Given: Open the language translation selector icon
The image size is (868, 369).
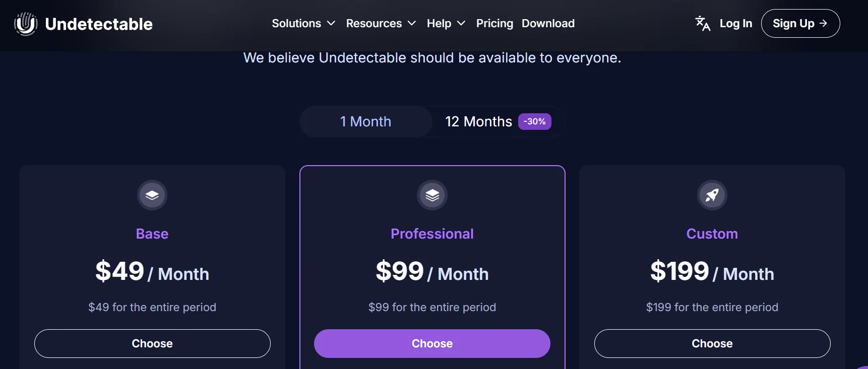Looking at the screenshot, I should 702,23.
